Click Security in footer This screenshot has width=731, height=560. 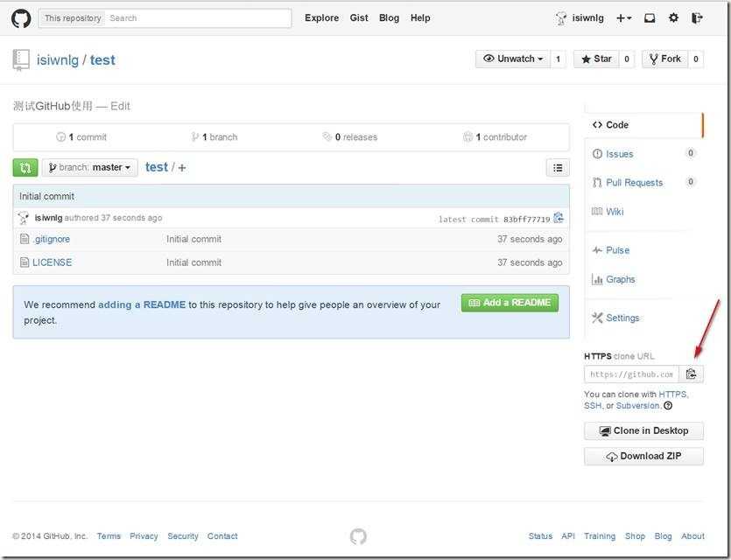183,536
